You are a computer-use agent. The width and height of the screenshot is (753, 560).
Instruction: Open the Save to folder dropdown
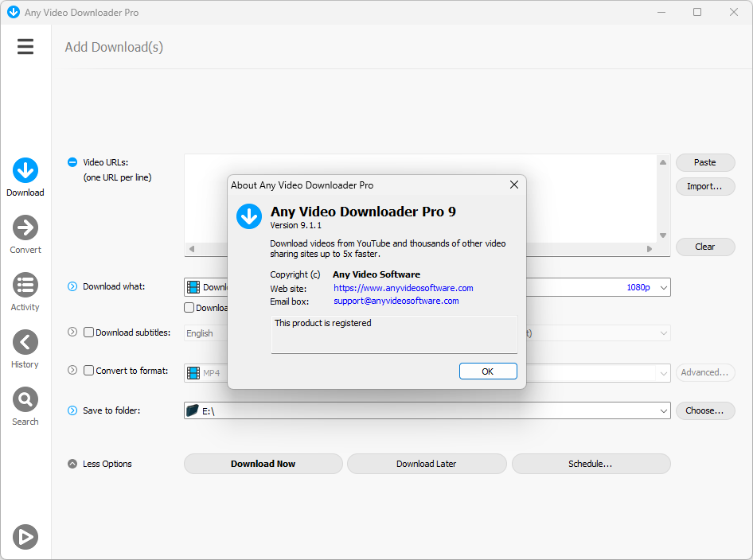click(x=663, y=410)
